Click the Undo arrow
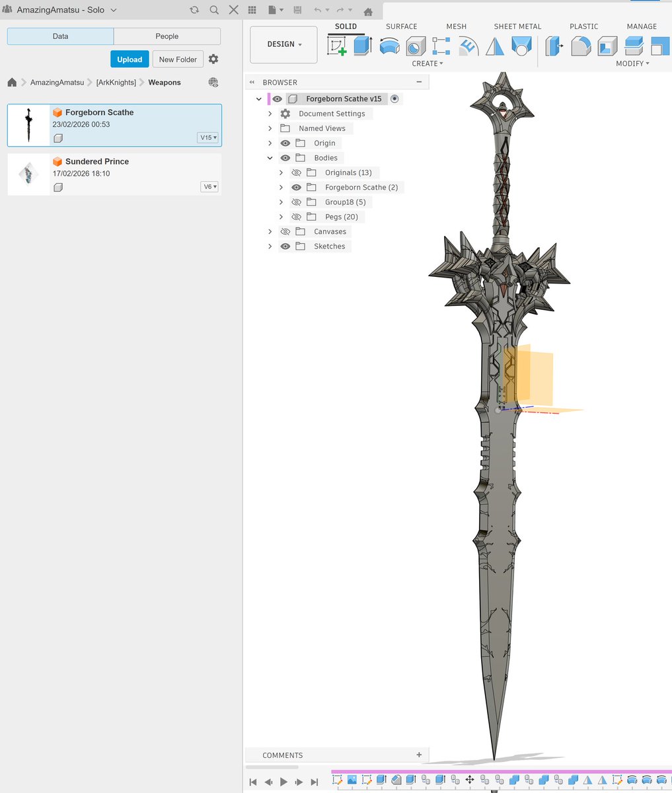672x793 pixels. point(318,11)
